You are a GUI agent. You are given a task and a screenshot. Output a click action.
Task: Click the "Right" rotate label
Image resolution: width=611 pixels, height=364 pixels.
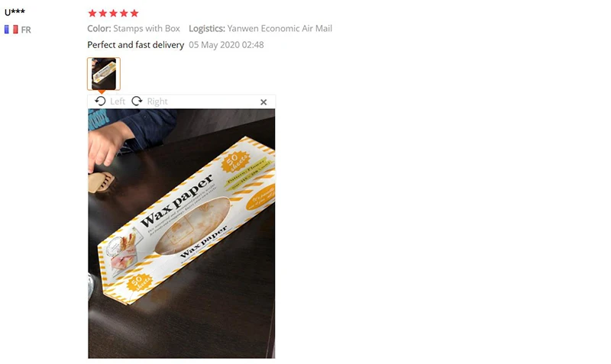pyautogui.click(x=157, y=101)
